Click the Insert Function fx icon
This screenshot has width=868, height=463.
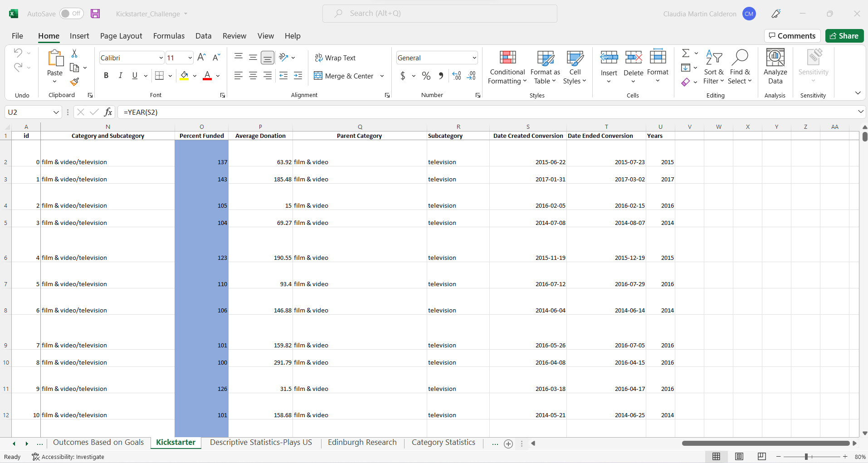pos(108,112)
